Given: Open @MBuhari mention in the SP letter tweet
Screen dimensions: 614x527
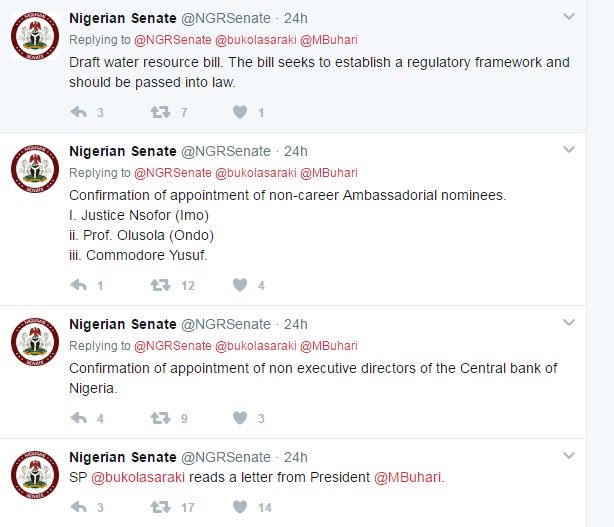Looking at the screenshot, I should coord(407,477).
